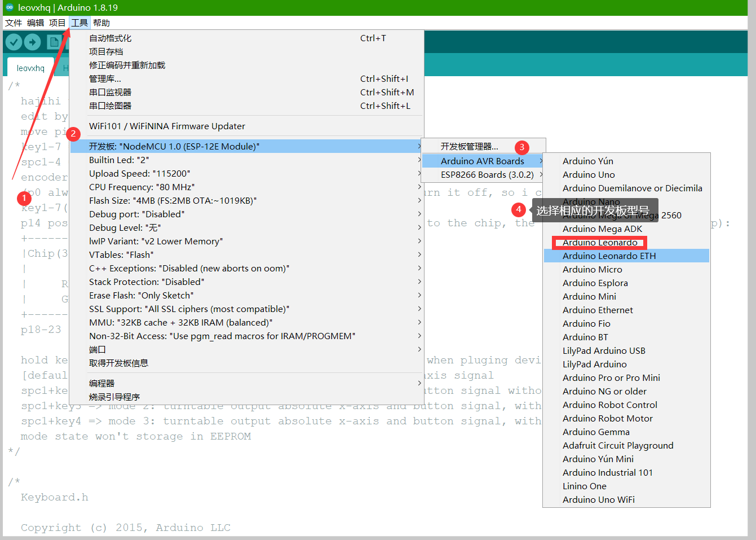Expand Arduino AVR Boards submenu

coord(483,161)
